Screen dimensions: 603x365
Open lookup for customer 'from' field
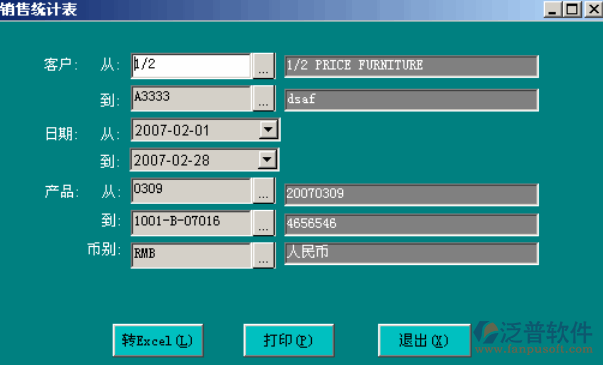(263, 66)
